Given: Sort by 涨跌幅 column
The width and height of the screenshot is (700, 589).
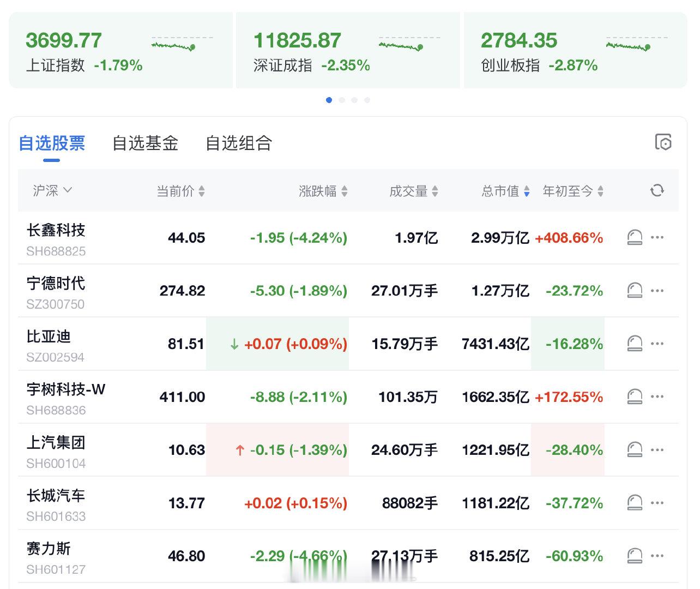Looking at the screenshot, I should 323,191.
